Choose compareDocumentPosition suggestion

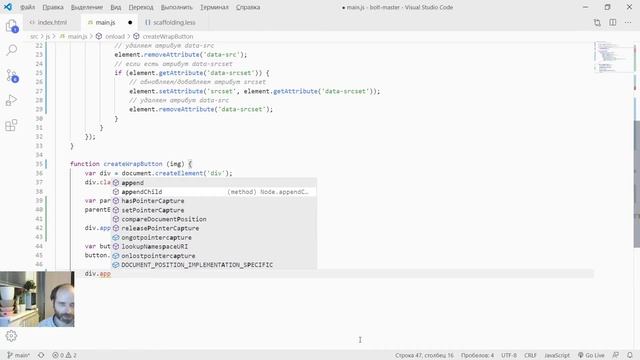214,219
